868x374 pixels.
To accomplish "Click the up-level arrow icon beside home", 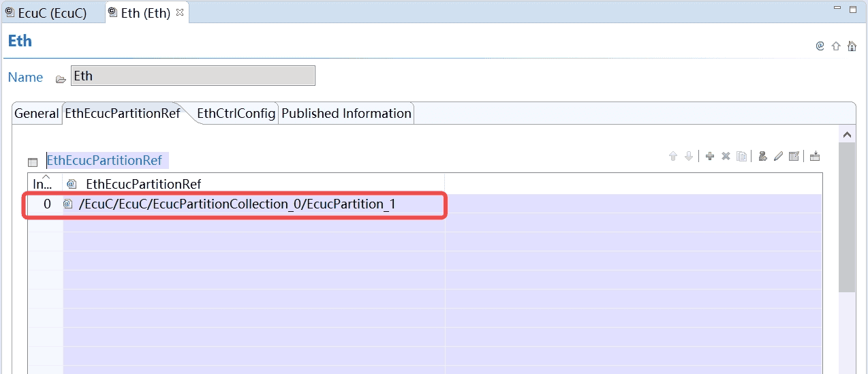I will (836, 46).
